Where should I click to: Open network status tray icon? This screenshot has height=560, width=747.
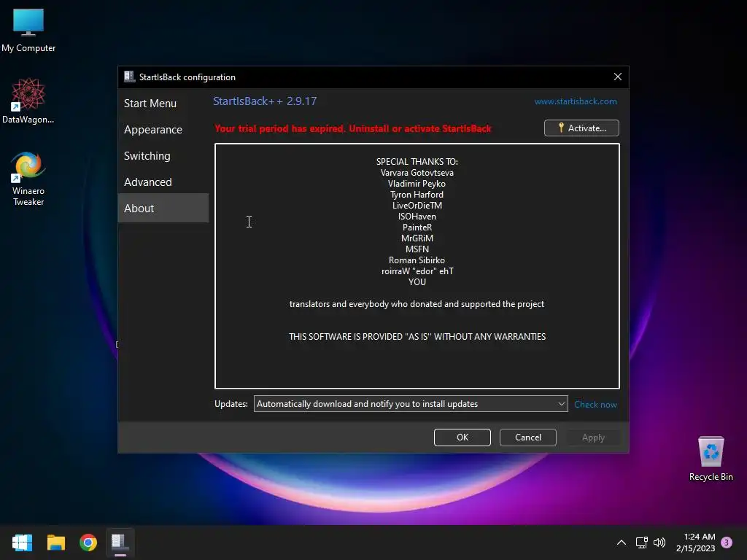tap(641, 542)
